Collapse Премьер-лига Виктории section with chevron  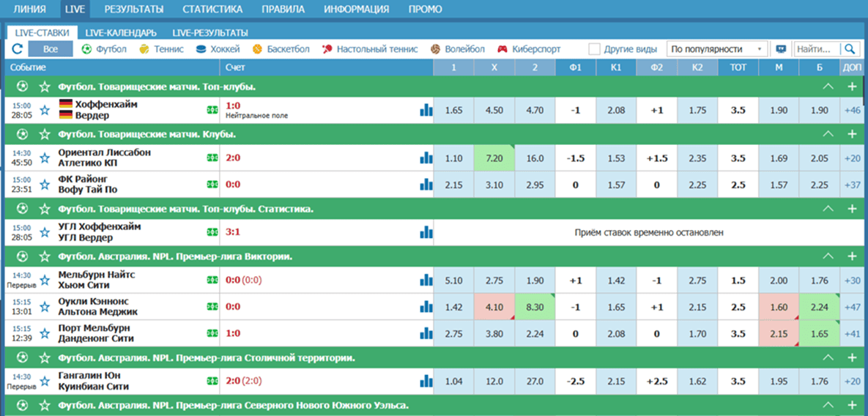point(828,257)
